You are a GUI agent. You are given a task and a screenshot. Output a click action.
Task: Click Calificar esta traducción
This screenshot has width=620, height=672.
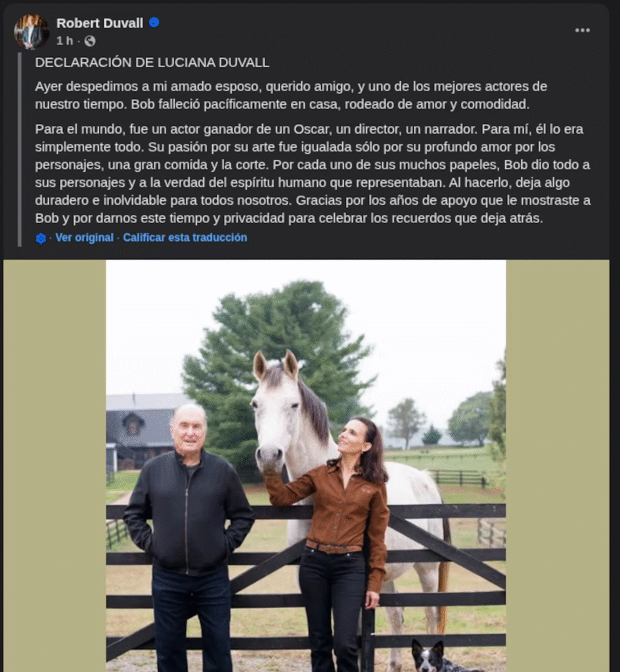(185, 238)
